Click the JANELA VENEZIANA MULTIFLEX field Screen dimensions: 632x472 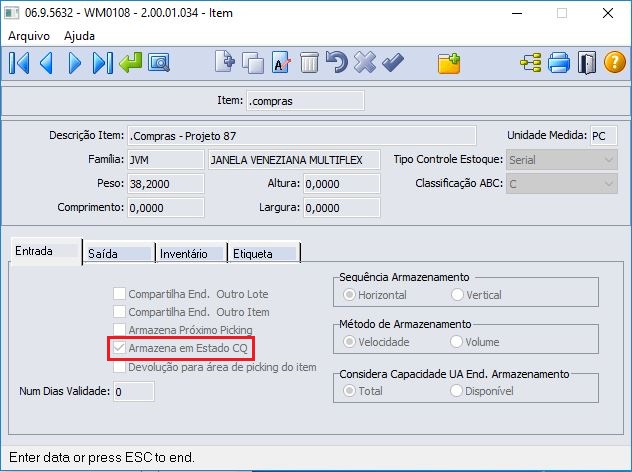294,160
